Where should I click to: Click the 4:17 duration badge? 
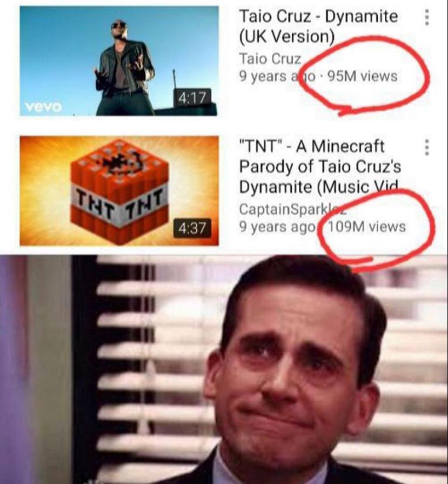click(192, 98)
